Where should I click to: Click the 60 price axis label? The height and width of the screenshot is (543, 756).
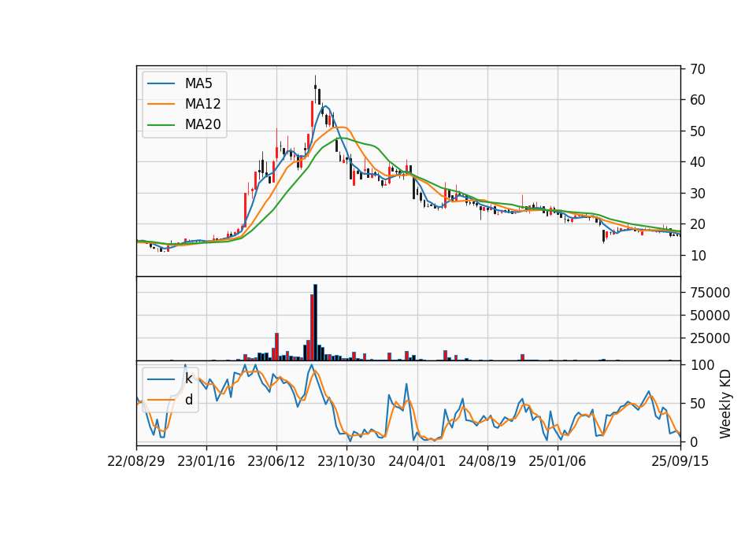(698, 100)
